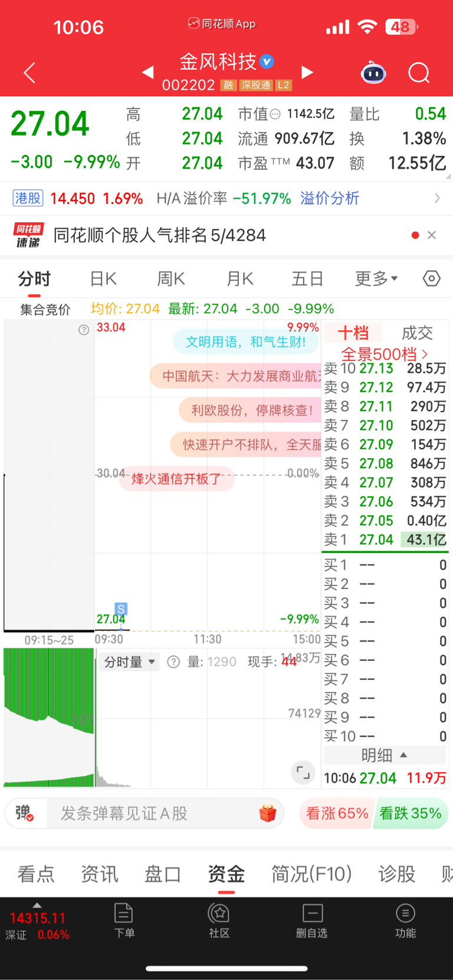This screenshot has width=453, height=980.
Task: Open 溢价分析 link
Action: [330, 198]
